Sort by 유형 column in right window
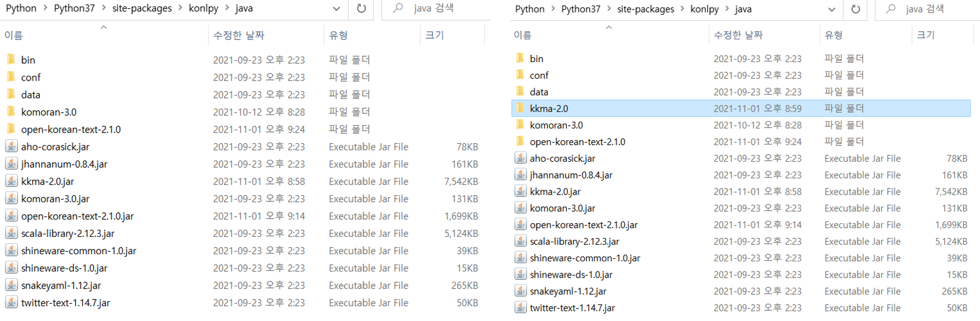 (834, 35)
